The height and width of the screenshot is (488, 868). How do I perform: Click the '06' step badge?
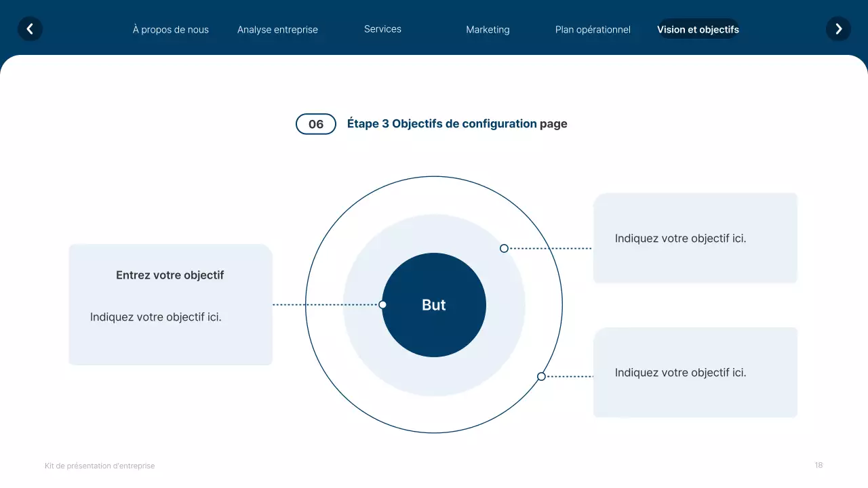pyautogui.click(x=315, y=124)
